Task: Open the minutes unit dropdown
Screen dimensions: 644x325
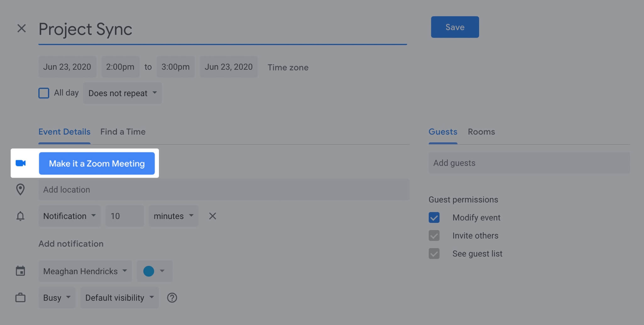Action: (x=173, y=216)
